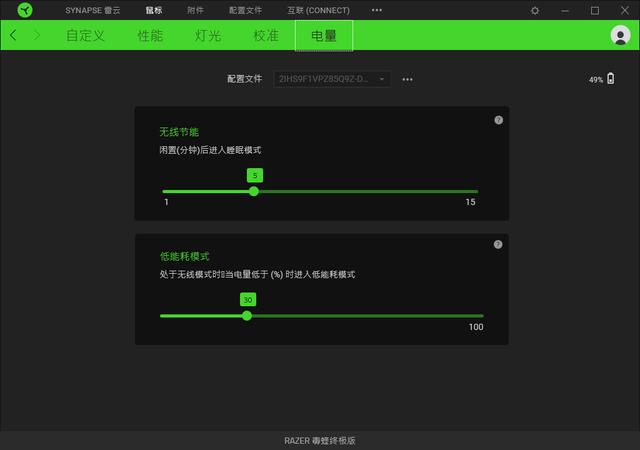Go forward with the right arrow
Viewport: 640px width, 450px height.
37,35
